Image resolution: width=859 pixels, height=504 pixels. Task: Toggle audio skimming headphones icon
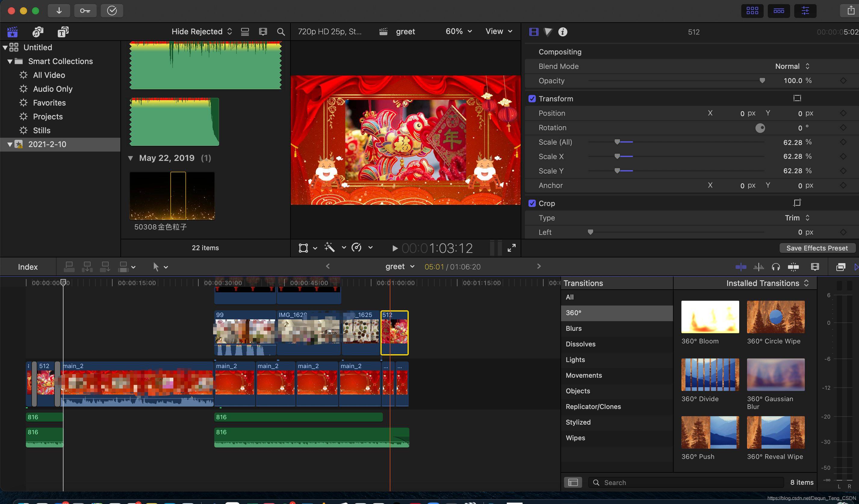(776, 267)
